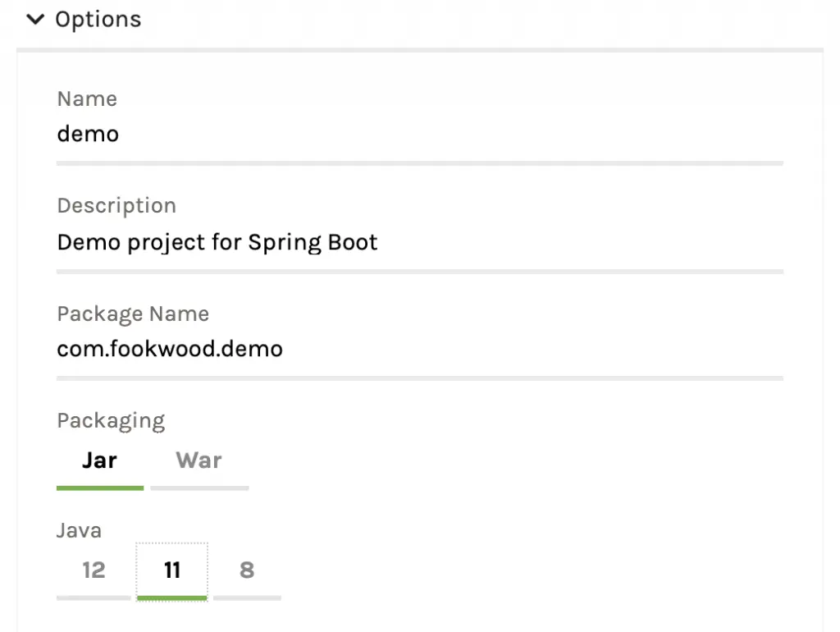The height and width of the screenshot is (632, 840).
Task: Click the green underline beneath Jar
Action: (99, 488)
